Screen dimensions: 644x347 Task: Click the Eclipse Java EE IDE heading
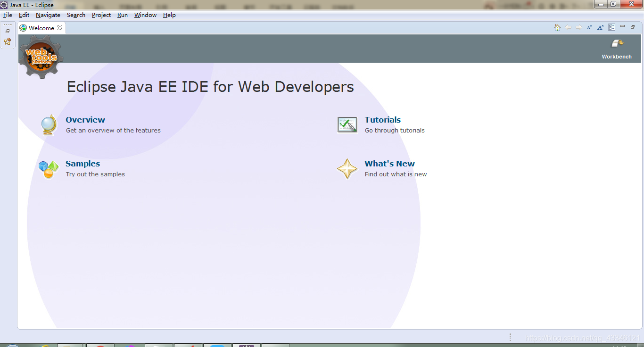click(x=210, y=87)
